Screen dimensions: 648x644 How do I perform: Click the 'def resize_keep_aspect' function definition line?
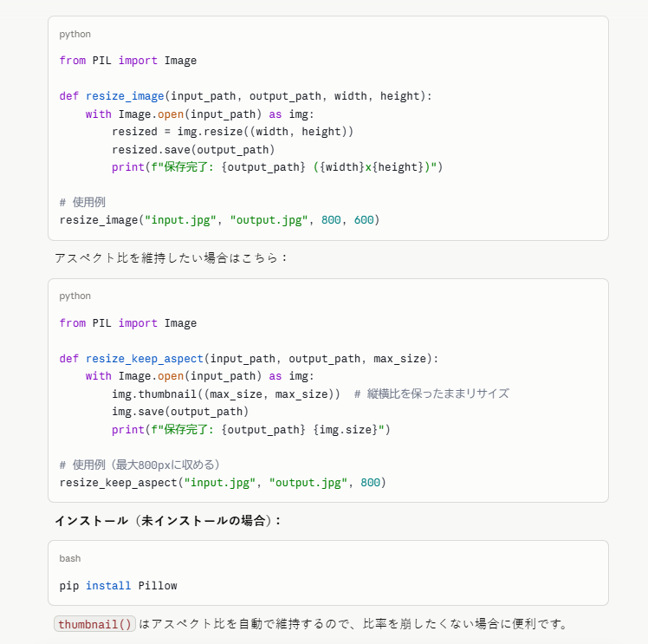coord(249,358)
